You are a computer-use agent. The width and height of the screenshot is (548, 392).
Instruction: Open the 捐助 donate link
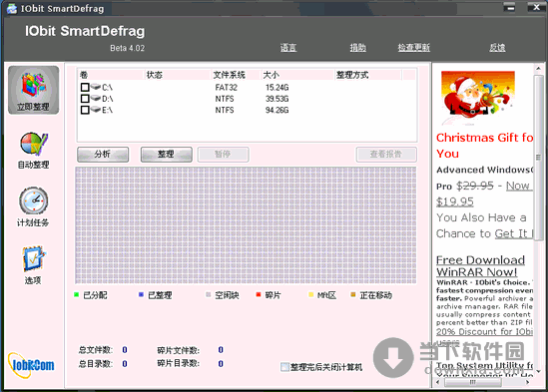click(358, 47)
